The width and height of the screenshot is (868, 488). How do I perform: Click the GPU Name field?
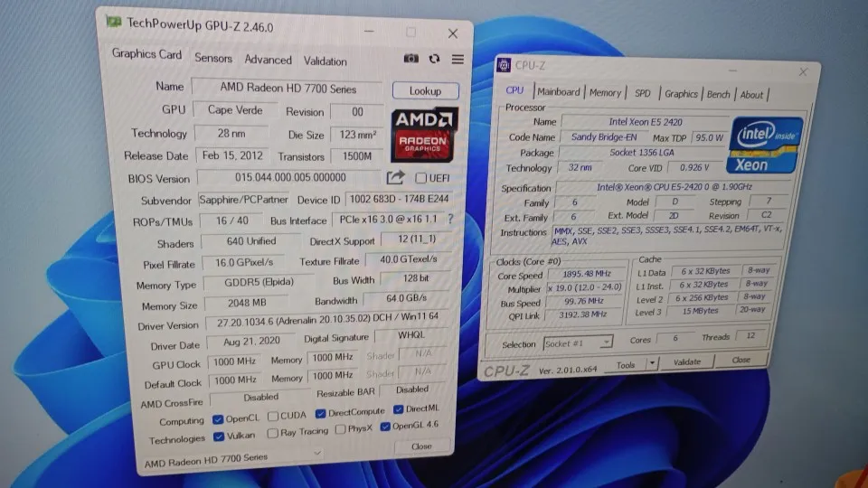pyautogui.click(x=288, y=89)
